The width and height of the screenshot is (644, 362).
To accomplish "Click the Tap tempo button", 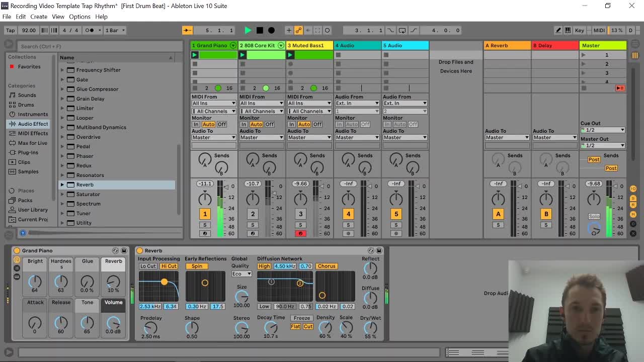I will click(x=10, y=30).
